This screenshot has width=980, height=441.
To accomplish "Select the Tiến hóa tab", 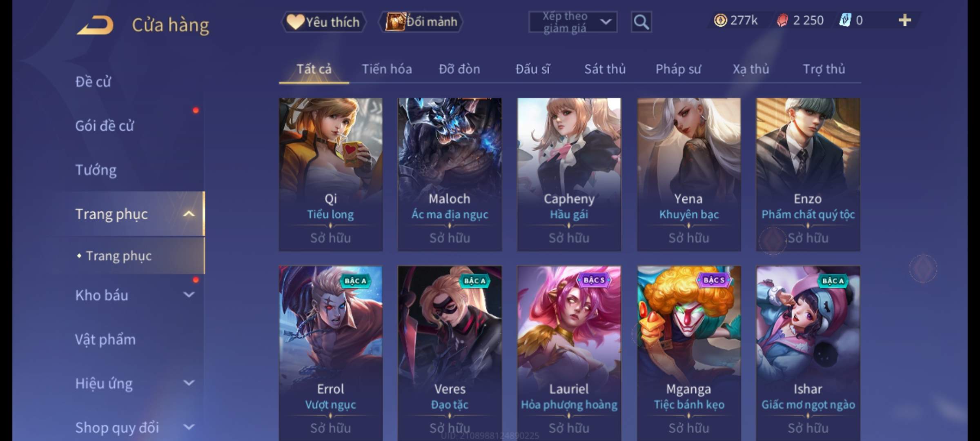I will tap(387, 69).
